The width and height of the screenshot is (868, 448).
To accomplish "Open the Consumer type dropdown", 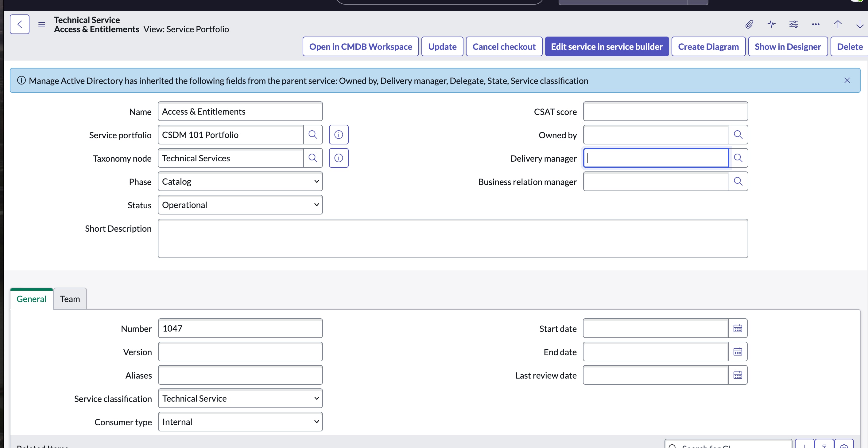I will [x=240, y=422].
